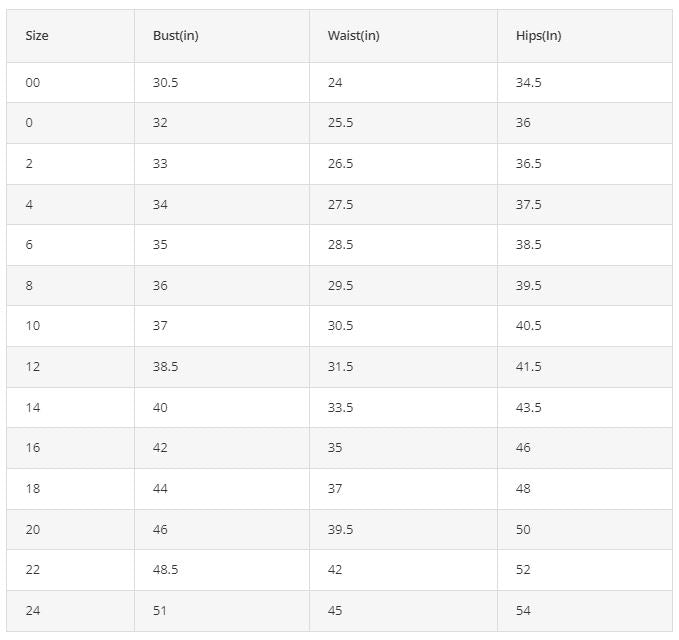The width and height of the screenshot is (679, 640).
Task: Click the Hips(In) column header
Action: (x=585, y=36)
